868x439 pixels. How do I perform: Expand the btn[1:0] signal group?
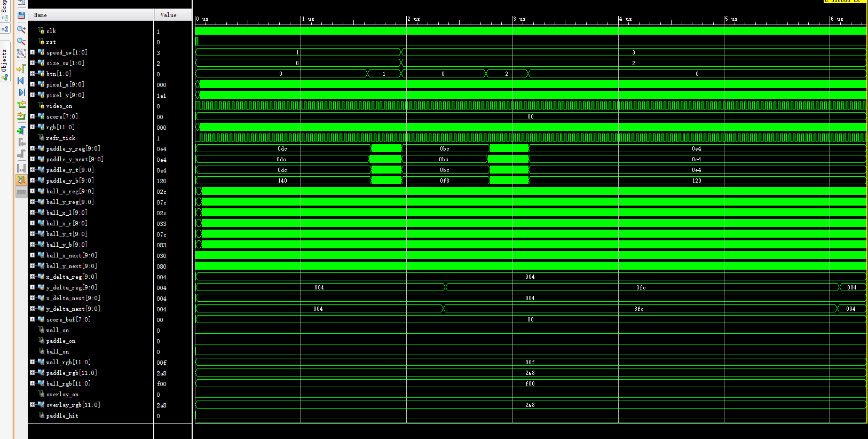[32, 74]
